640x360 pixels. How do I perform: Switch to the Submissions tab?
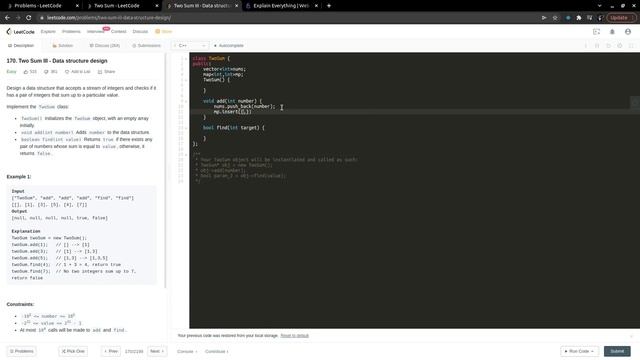pyautogui.click(x=147, y=46)
